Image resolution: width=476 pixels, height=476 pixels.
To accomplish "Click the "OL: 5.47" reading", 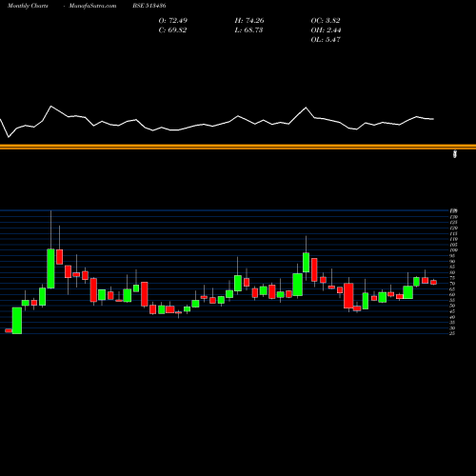I will 326,39.
